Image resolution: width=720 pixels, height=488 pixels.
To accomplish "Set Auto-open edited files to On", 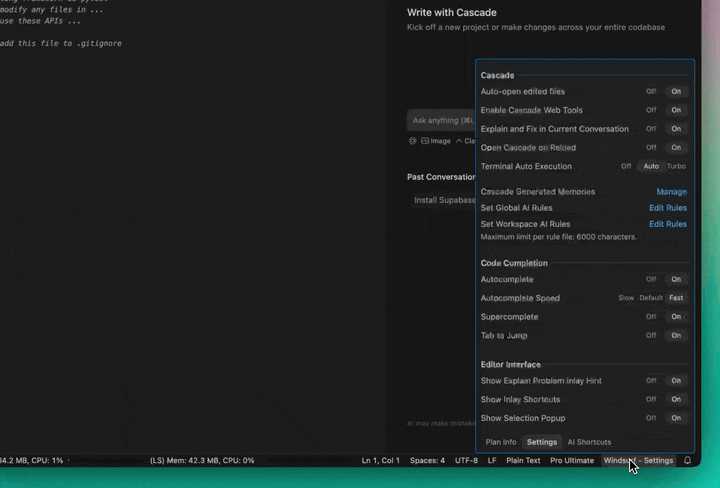I will point(676,91).
